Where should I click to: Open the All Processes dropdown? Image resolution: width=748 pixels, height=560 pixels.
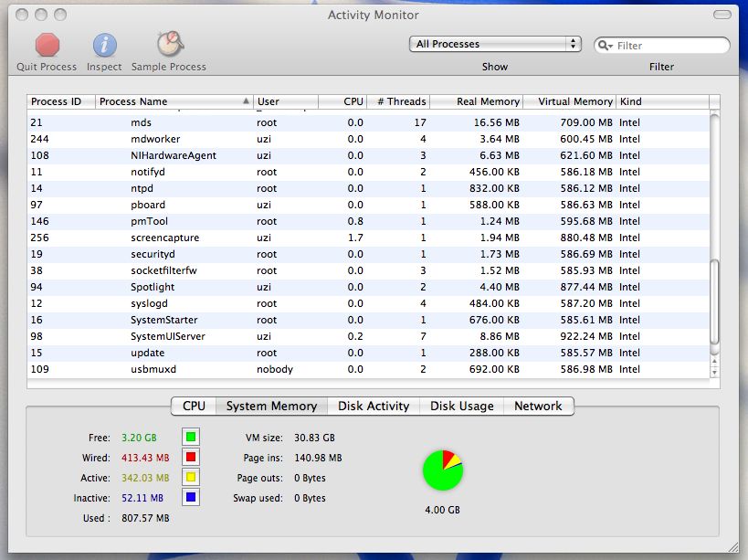tap(495, 44)
